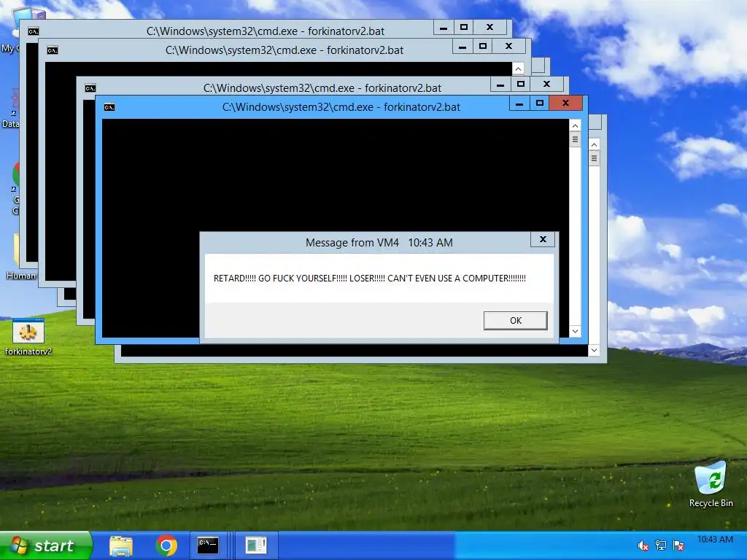
Task: Click the system menu icon of the third cmd window
Action: [90, 88]
